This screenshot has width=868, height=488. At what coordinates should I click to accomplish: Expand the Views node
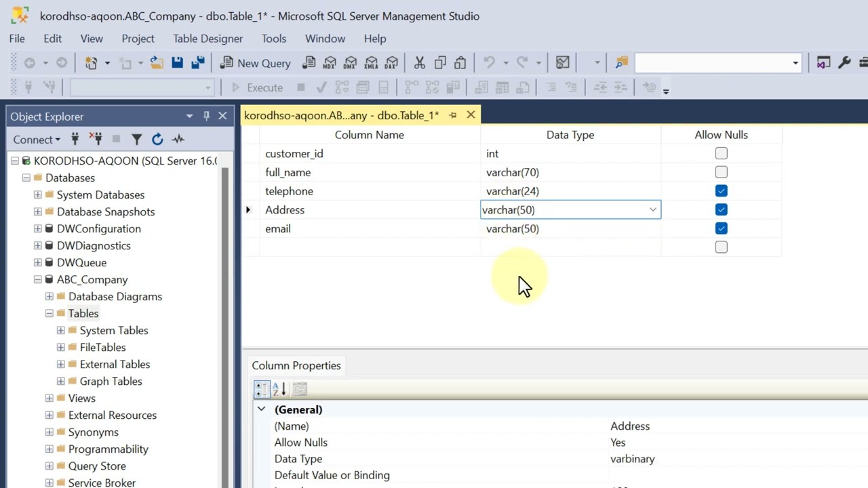tap(49, 398)
